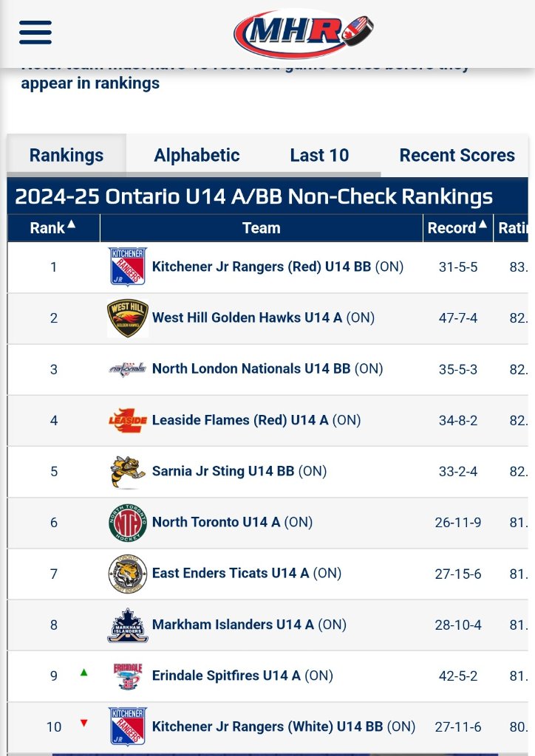535x756 pixels.
Task: View the Recent Scores tab
Action: [x=457, y=155]
